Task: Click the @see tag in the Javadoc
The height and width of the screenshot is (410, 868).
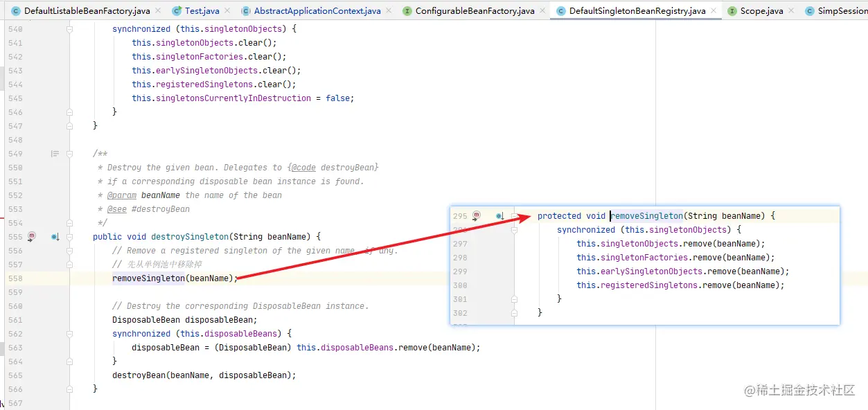Action: [x=117, y=209]
